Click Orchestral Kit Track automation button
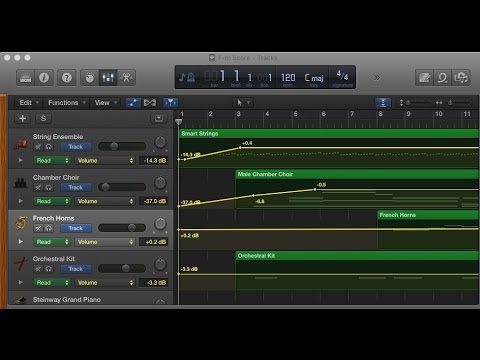Screen dimensions: 480x360 (x=76, y=269)
